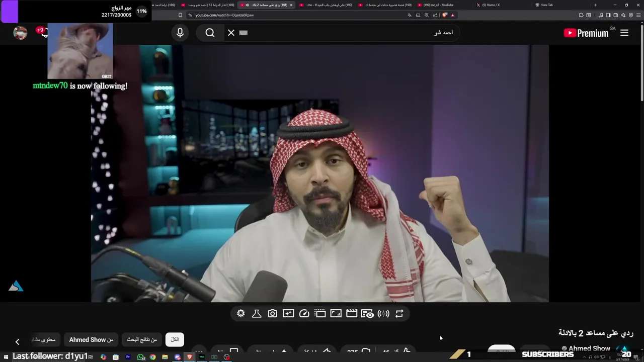Open the settings gear in the video toolbar
This screenshot has height=362, width=644.
[241, 314]
